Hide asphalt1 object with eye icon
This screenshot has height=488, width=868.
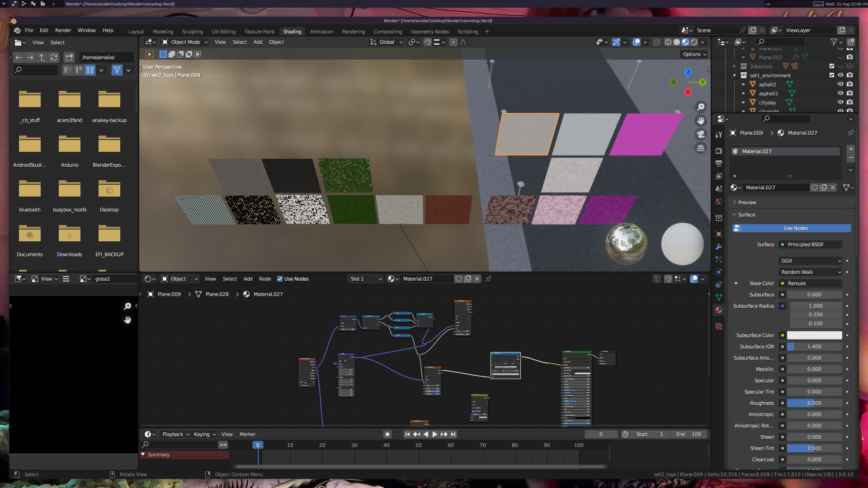[x=840, y=93]
